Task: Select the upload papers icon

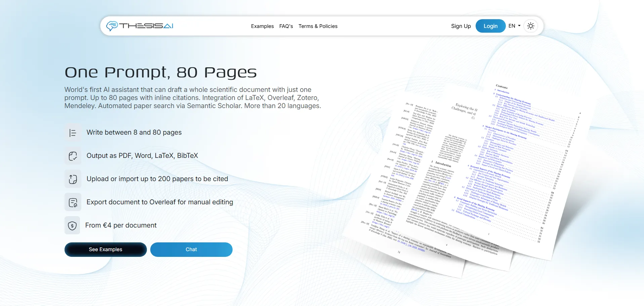Action: pos(73,179)
